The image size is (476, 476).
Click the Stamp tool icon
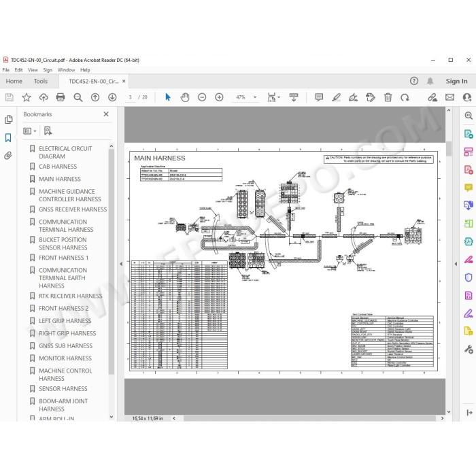coord(371,97)
